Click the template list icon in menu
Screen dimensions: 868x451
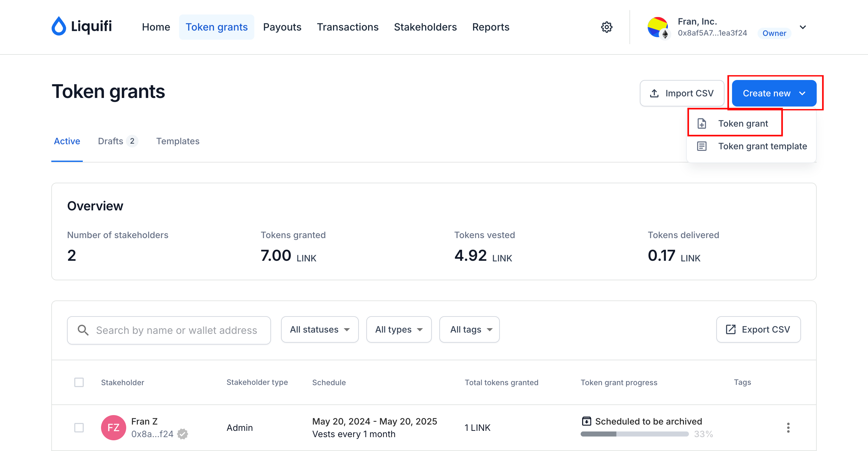[702, 146]
